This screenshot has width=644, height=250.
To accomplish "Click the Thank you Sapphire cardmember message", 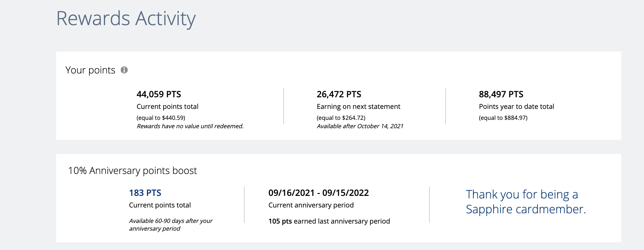I will pos(526,202).
